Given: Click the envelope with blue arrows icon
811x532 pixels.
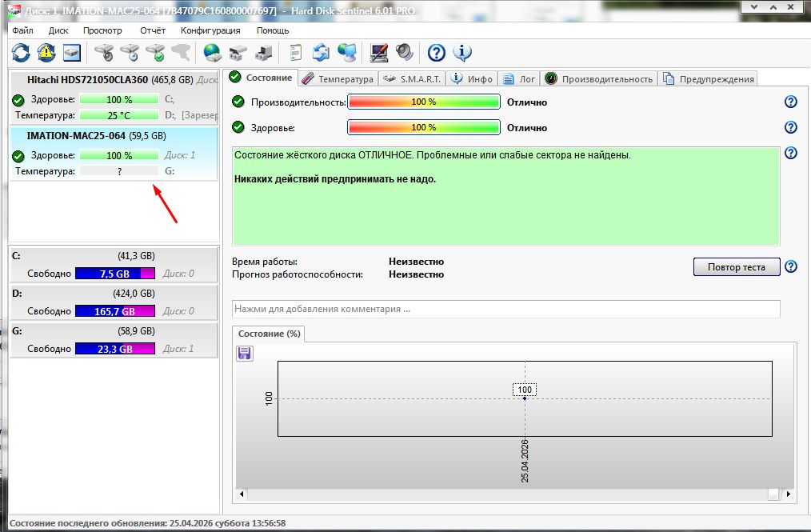Looking at the screenshot, I should pos(322,52).
